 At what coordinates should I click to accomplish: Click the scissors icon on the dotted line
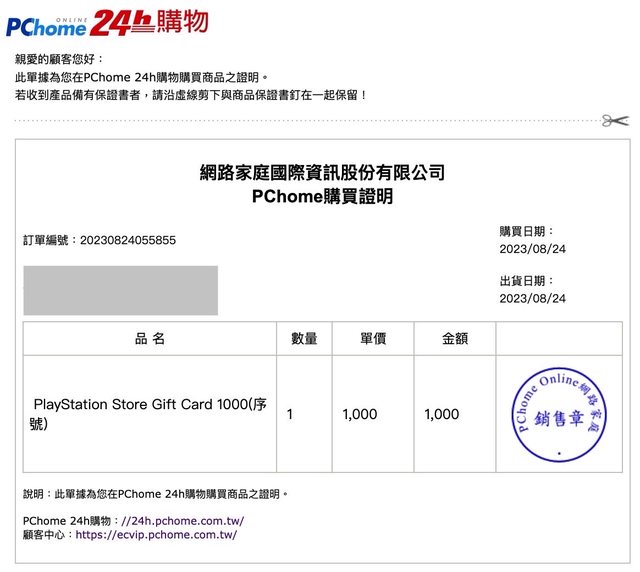614,121
